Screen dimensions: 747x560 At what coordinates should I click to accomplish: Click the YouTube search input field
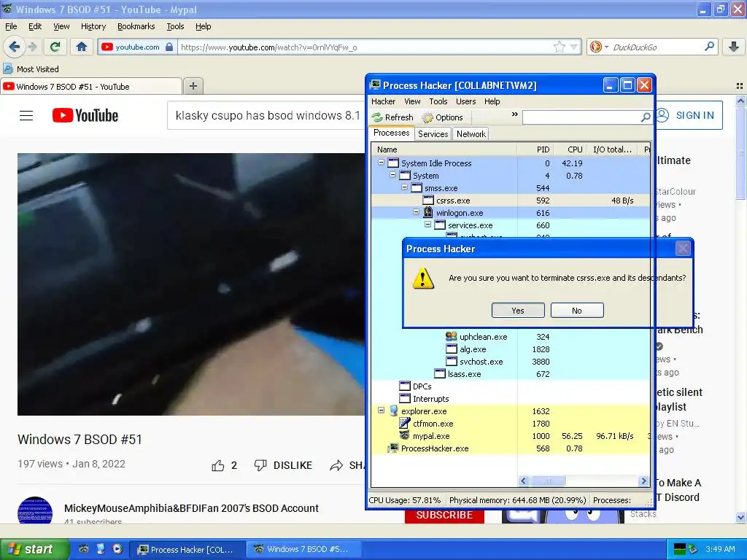point(267,115)
